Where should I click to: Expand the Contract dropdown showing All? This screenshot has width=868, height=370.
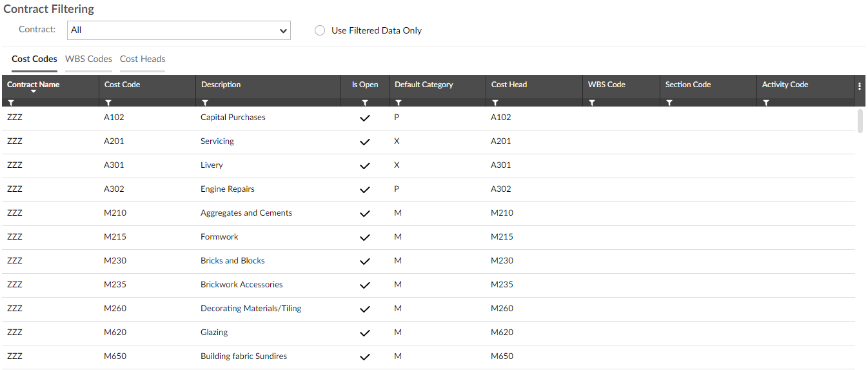[x=179, y=30]
